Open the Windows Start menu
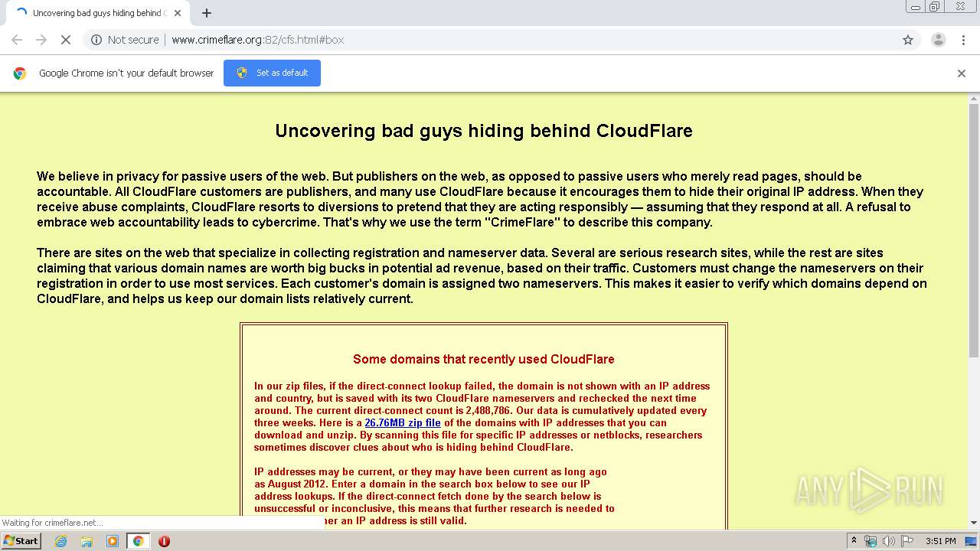This screenshot has height=551, width=980. click(x=21, y=541)
